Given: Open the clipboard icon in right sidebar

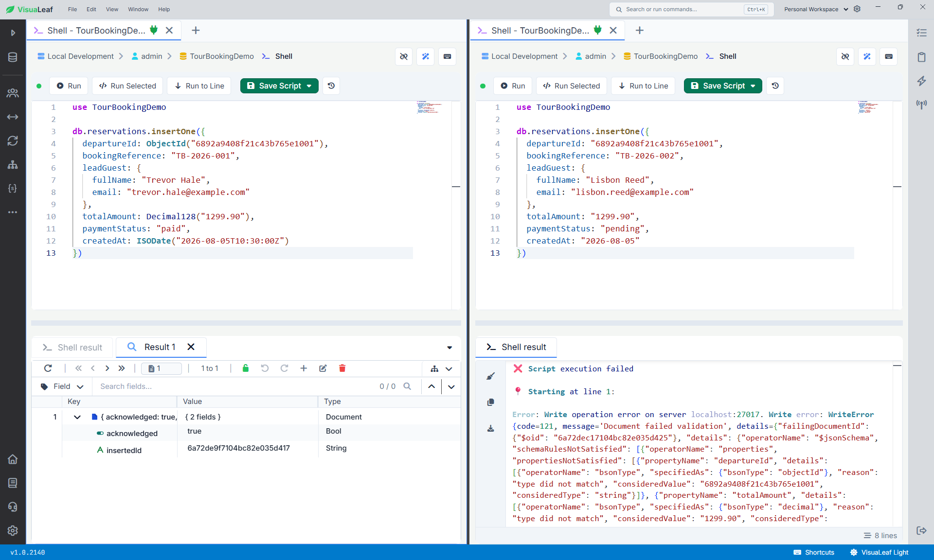Looking at the screenshot, I should click(921, 57).
